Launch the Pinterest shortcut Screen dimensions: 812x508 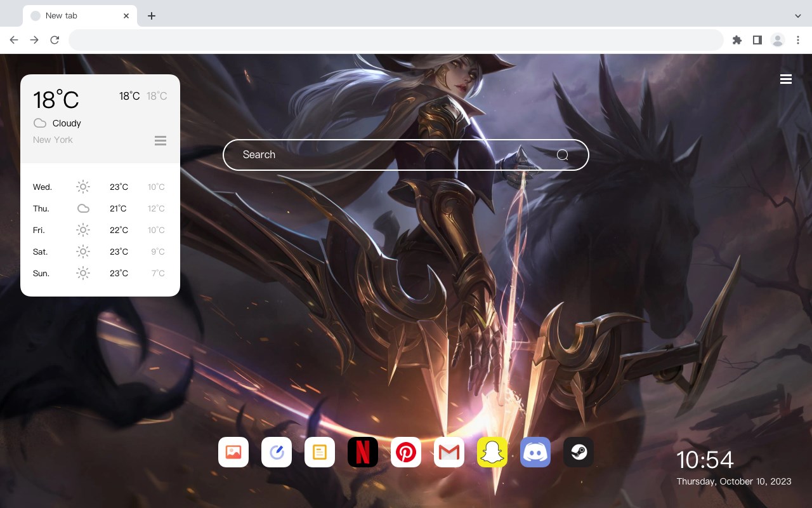(406, 452)
